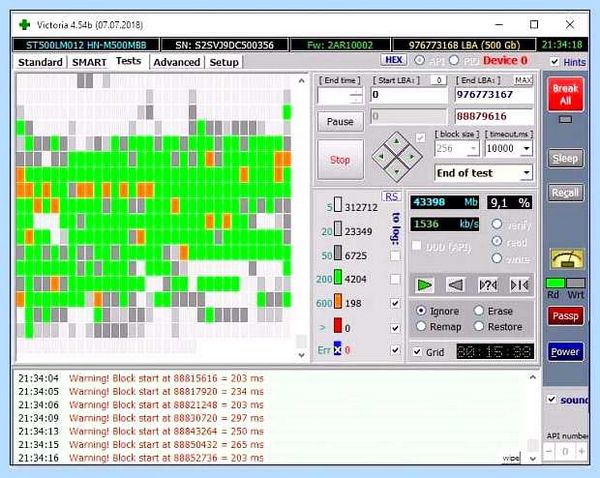Toggle log checkbox for 600 ms blocks
This screenshot has height=478, width=600.
click(395, 303)
